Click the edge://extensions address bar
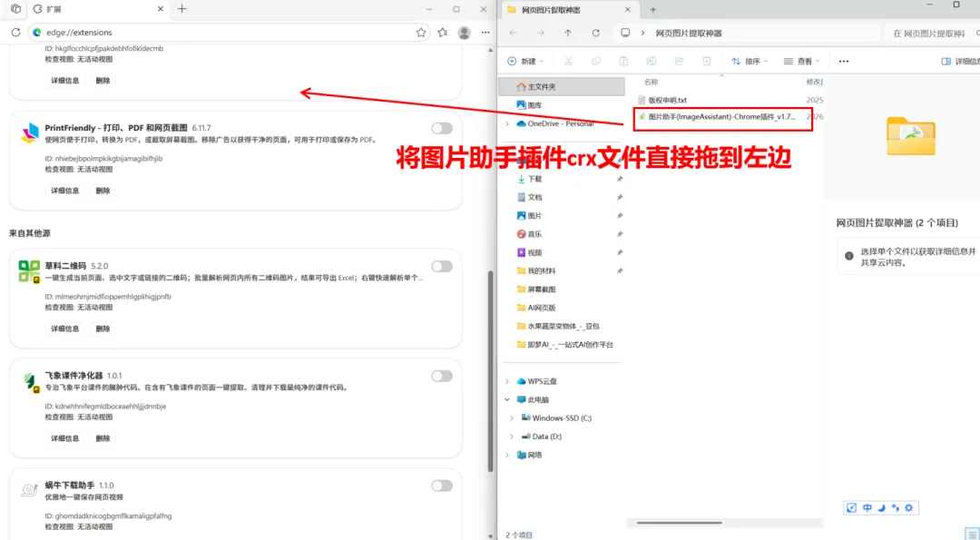Screen dimensions: 980x540 (x=230, y=33)
